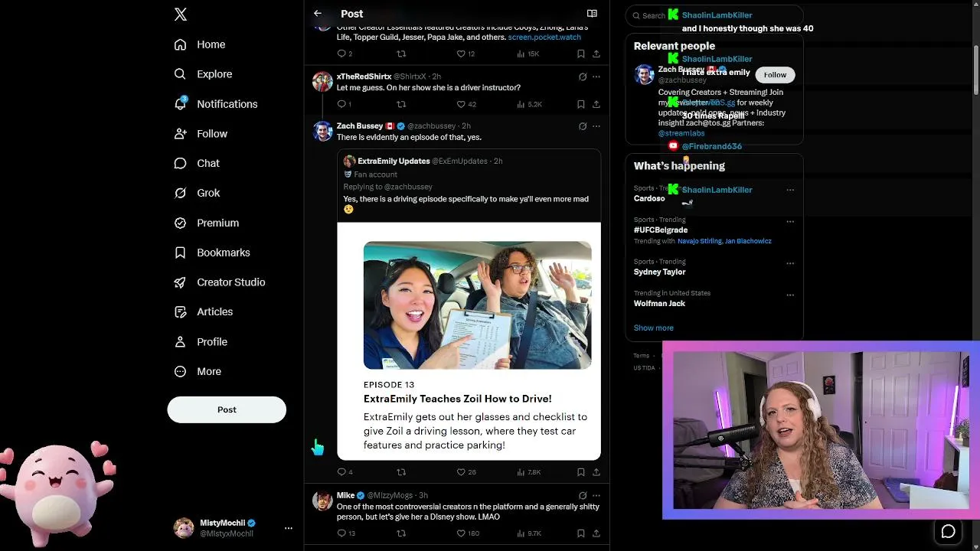This screenshot has width=980, height=551.
Task: Open Articles in the sidebar
Action: coord(204,312)
